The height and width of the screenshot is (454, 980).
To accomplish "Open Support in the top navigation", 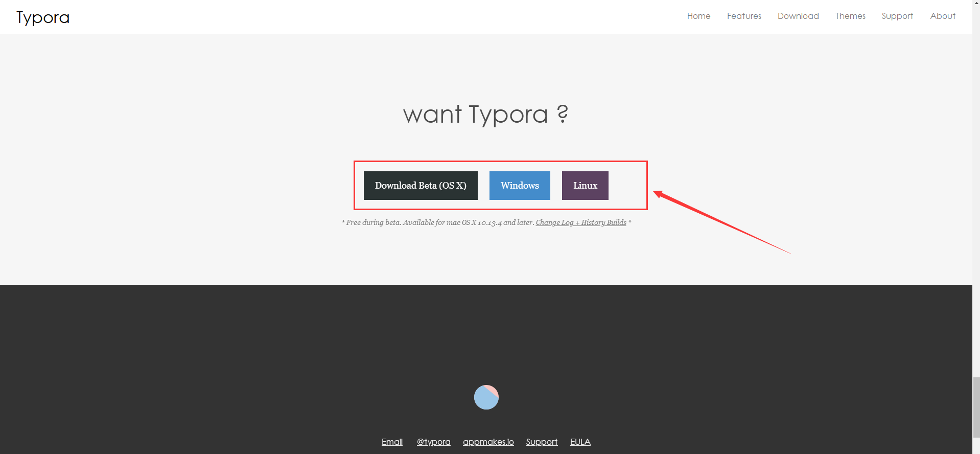I will pyautogui.click(x=897, y=16).
